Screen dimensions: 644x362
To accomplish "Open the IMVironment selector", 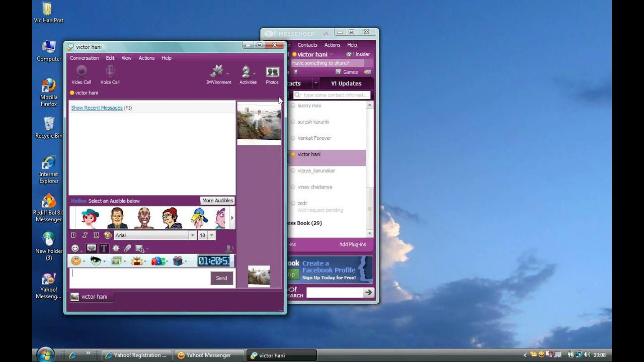I will coord(218,74).
